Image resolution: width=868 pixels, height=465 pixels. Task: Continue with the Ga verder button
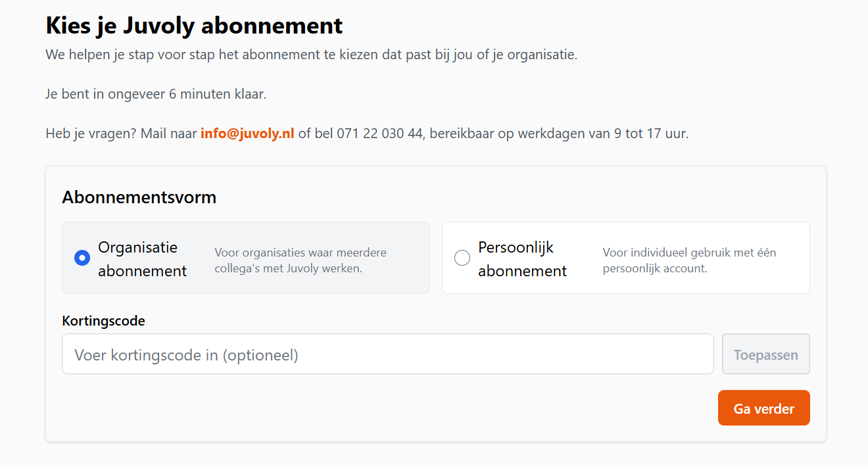click(763, 408)
